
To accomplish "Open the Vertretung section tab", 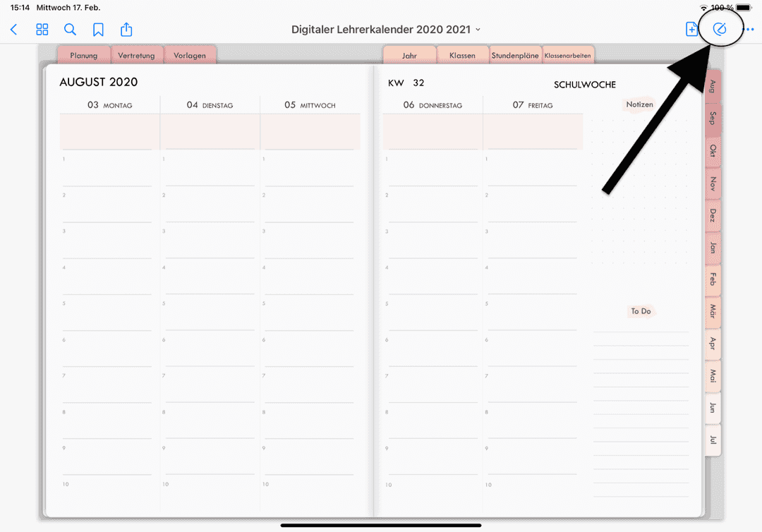I will pyautogui.click(x=137, y=54).
